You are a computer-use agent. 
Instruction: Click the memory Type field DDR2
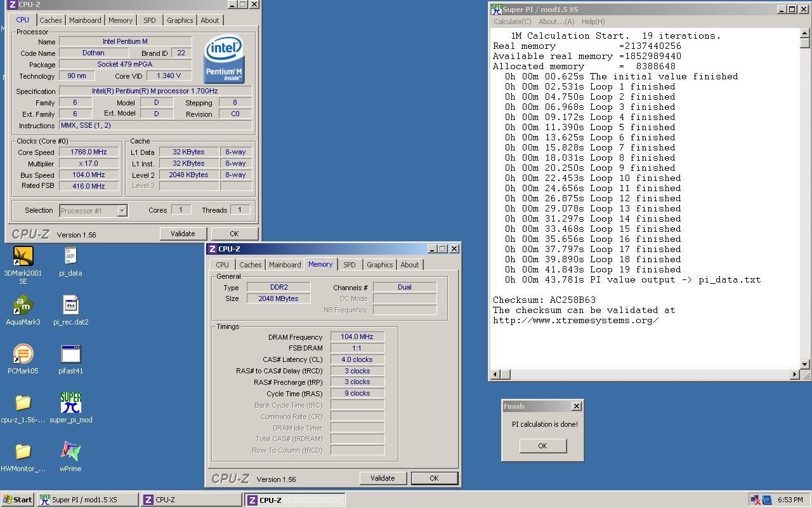(x=278, y=287)
